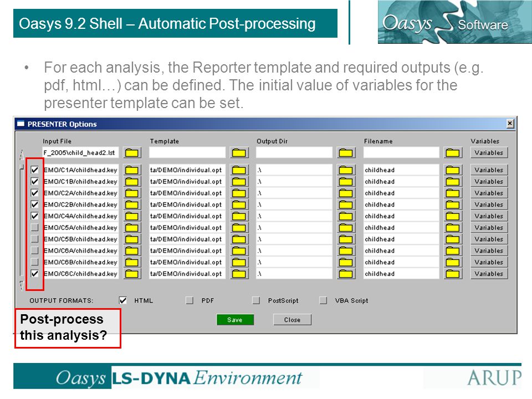Screen dimensions: 532x399
Task: Browse input file for EMO/C5A/childhead.key row
Action: click(132, 228)
